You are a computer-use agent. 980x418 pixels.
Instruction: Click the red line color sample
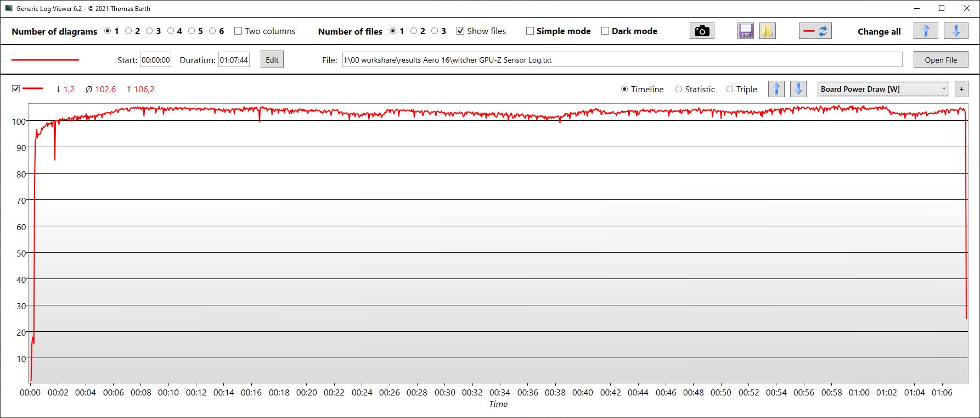pos(45,60)
